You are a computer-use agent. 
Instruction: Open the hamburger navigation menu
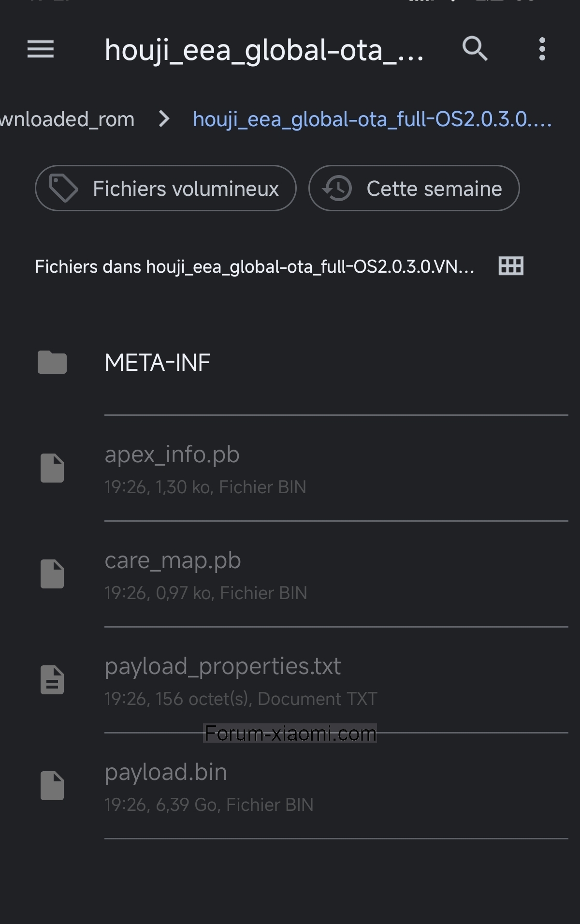(41, 49)
